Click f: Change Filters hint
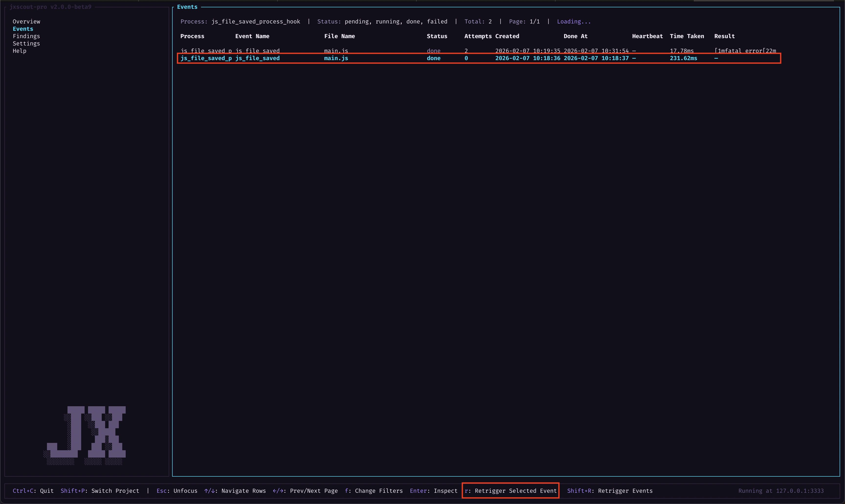Image resolution: width=845 pixels, height=504 pixels. coord(374,491)
